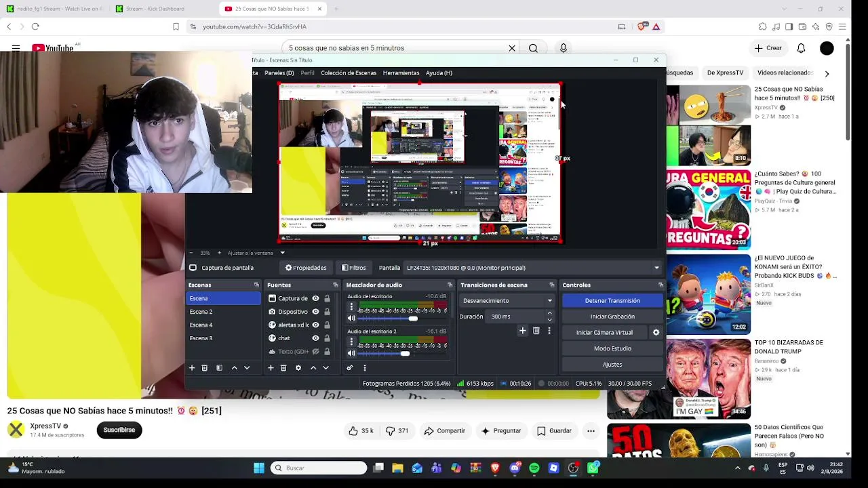Open browser extensions puzzle icon
868x488 pixels.
(x=763, y=26)
